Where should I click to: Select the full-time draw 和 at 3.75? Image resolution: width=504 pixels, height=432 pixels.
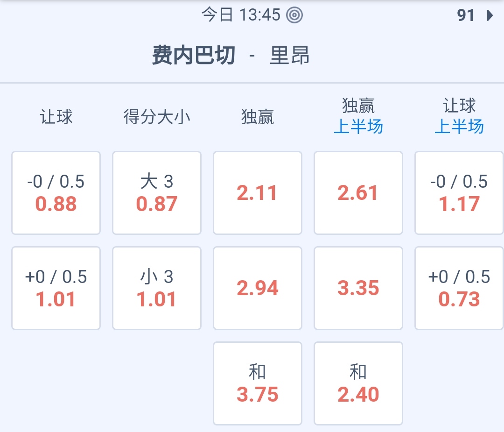pos(258,383)
